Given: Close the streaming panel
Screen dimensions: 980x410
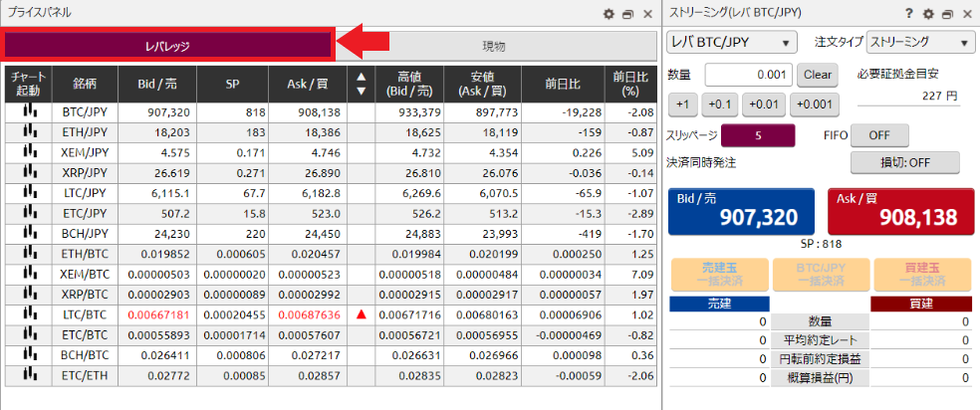Looking at the screenshot, I should click(x=967, y=13).
